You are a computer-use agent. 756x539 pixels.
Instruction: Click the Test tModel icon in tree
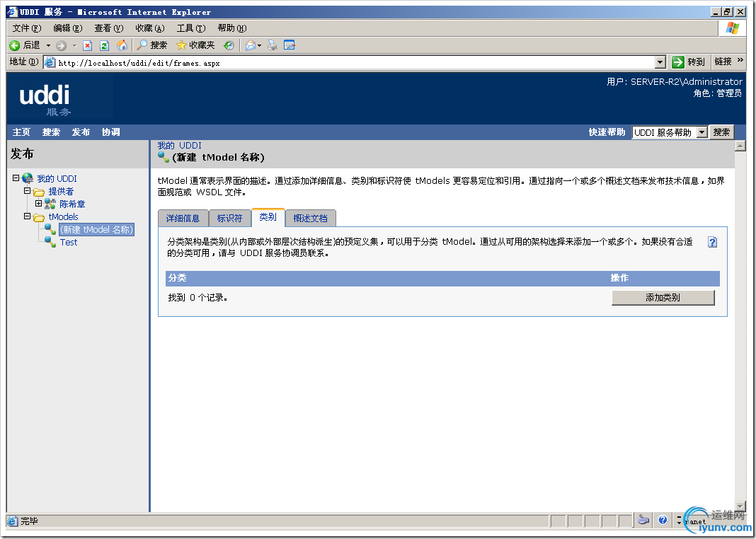point(50,242)
